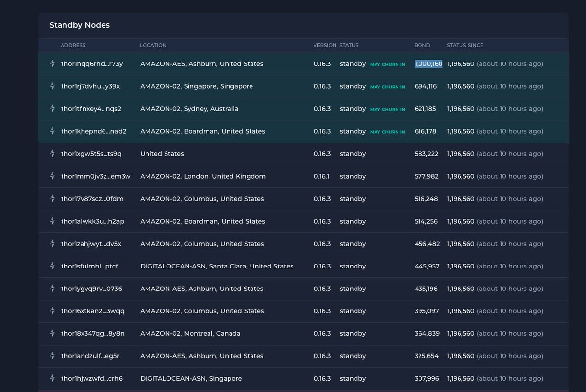586x392 pixels.
Task: Open node address thor1rj7dvhu...y39x
Action: (90, 86)
